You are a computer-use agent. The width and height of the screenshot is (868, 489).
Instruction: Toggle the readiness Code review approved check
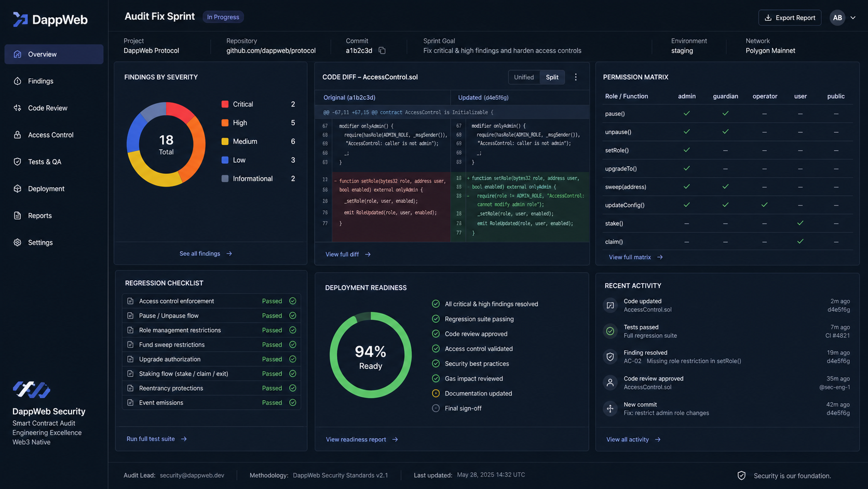coord(436,334)
